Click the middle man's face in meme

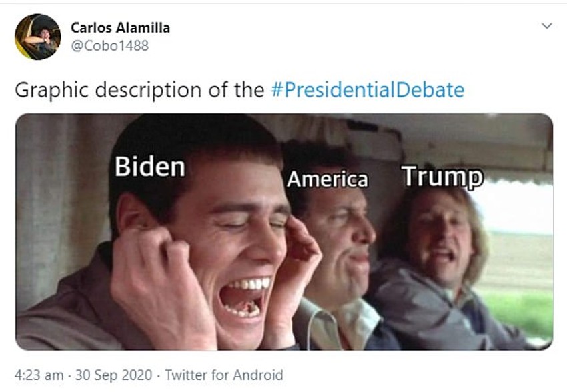344,235
